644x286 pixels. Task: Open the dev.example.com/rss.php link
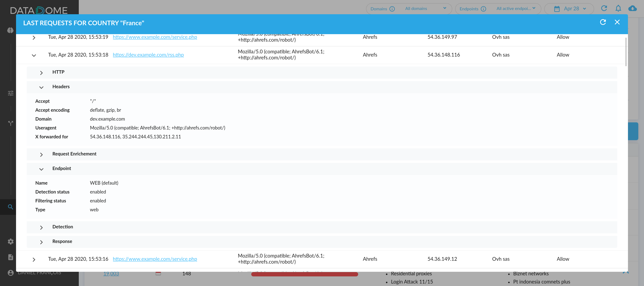148,55
